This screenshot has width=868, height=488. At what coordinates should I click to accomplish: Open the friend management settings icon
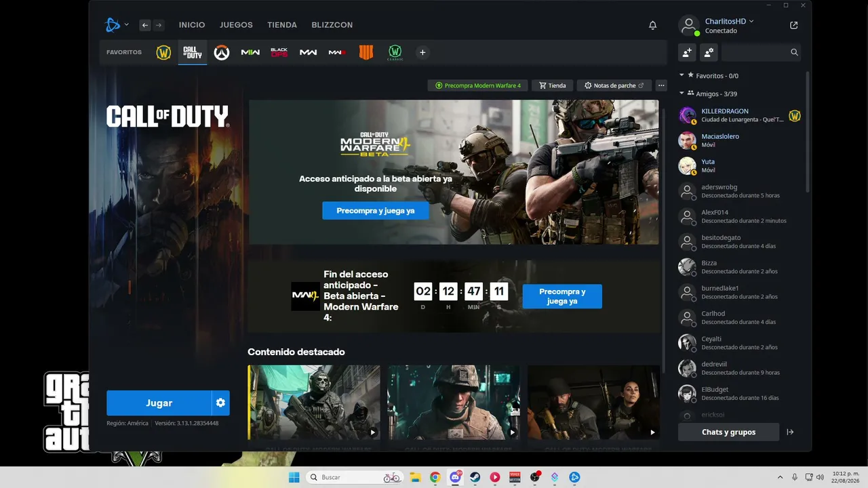pyautogui.click(x=709, y=52)
